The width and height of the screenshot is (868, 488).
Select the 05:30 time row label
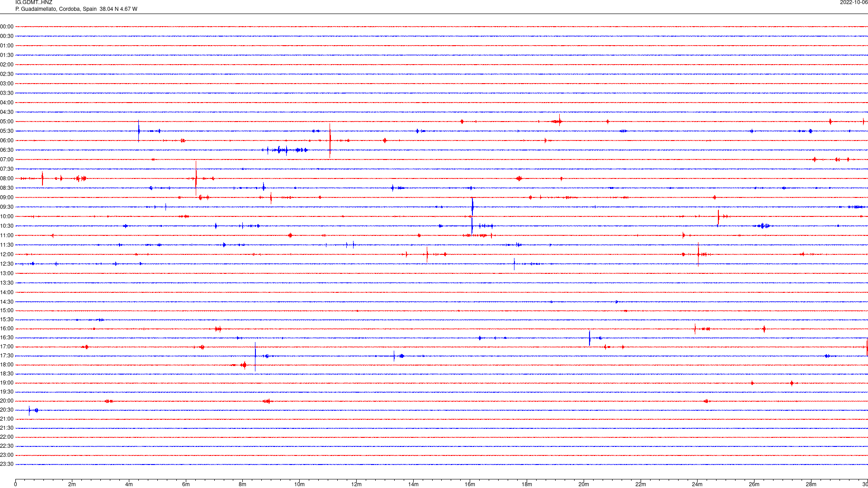click(x=7, y=131)
